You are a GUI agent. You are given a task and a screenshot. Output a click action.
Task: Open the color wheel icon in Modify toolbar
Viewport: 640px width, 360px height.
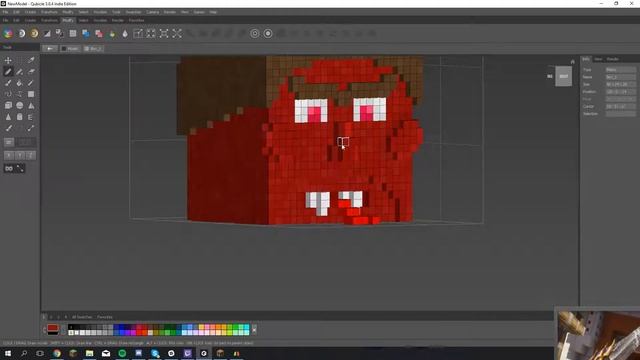8,33
